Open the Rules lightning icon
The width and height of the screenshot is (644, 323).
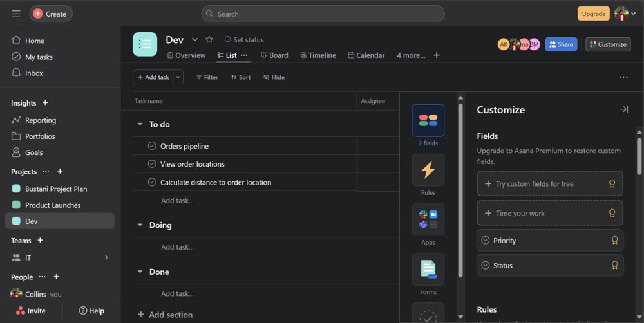tap(428, 170)
